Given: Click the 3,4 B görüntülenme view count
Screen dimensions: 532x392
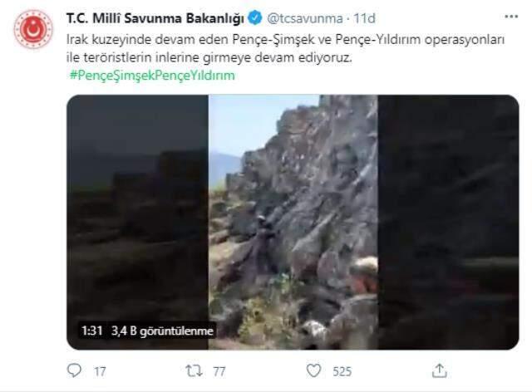Looking at the screenshot, I should click(x=163, y=331).
